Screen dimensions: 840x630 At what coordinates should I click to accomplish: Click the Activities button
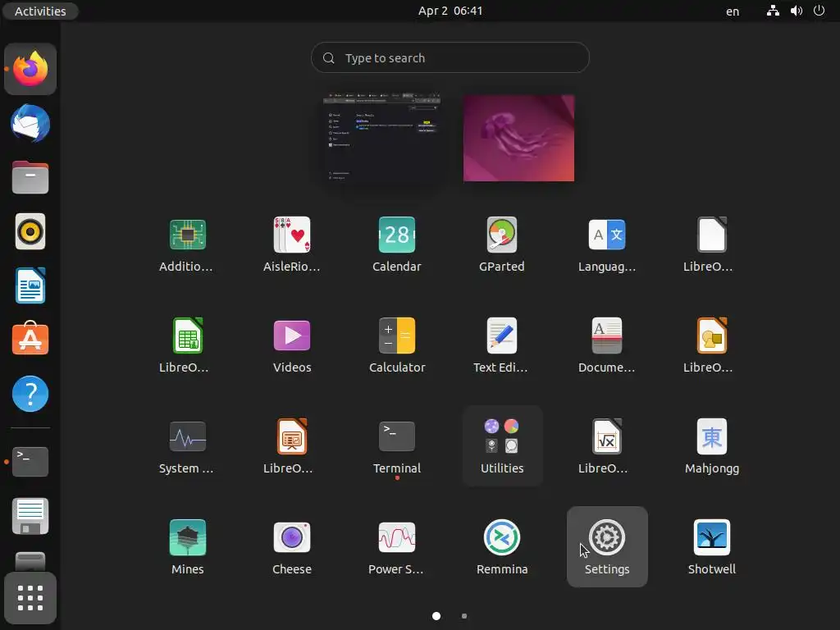click(40, 11)
